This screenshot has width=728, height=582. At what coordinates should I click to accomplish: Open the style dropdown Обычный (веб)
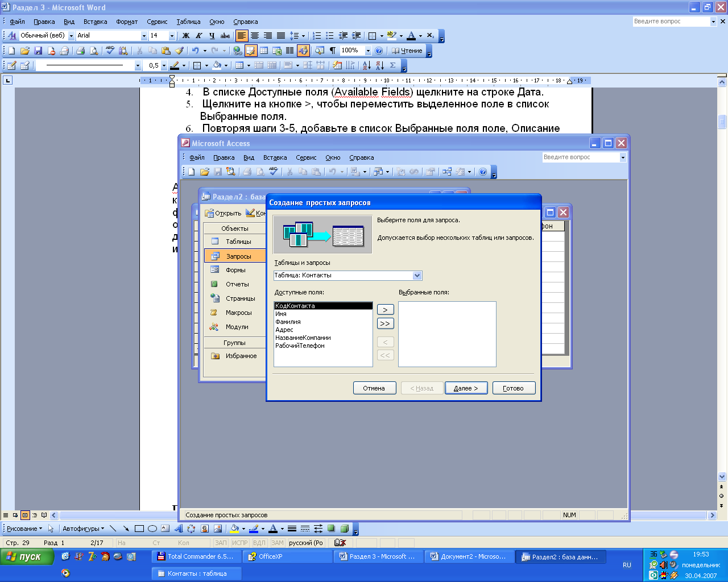click(72, 36)
